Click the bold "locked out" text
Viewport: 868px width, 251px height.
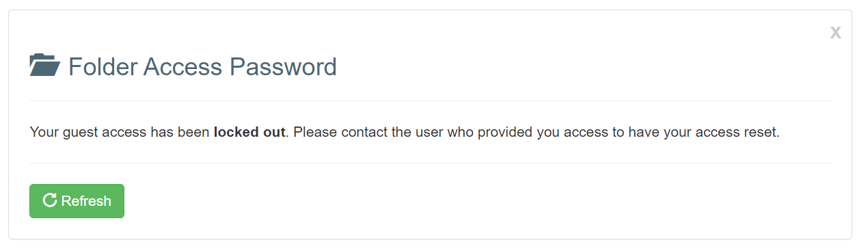coord(249,132)
